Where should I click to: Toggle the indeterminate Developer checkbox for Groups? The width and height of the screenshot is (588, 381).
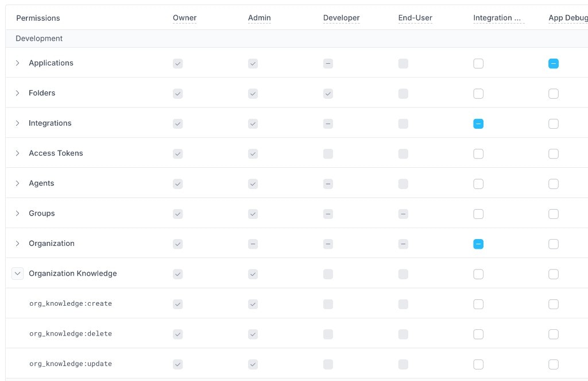pos(328,213)
